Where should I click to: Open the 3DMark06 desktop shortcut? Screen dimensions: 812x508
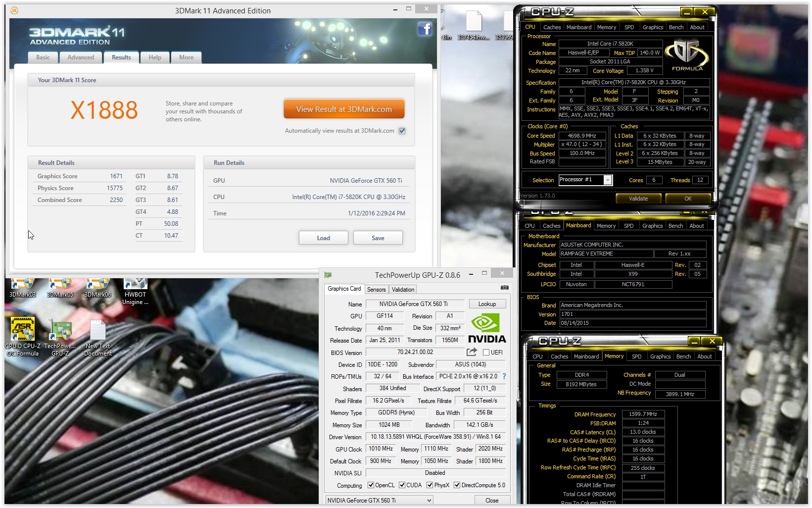click(98, 288)
